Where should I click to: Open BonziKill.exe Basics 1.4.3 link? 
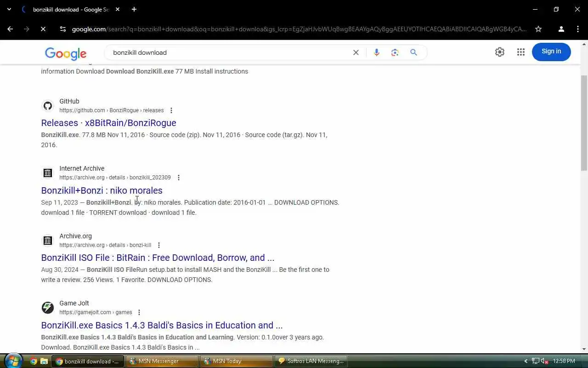[x=162, y=325]
